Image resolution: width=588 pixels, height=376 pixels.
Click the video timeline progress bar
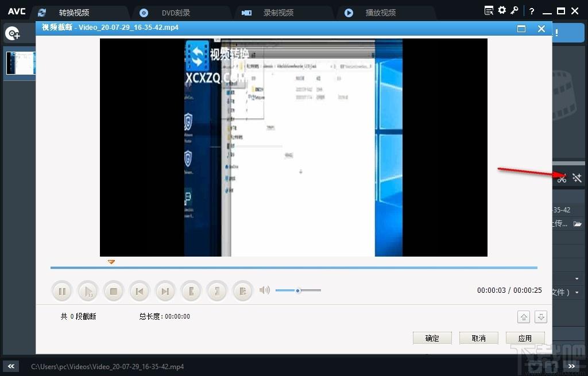tap(293, 268)
